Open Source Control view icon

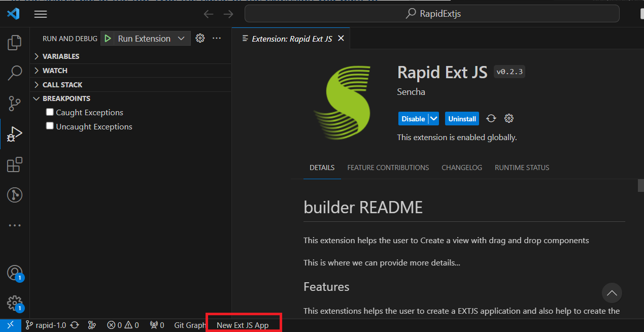point(15,104)
